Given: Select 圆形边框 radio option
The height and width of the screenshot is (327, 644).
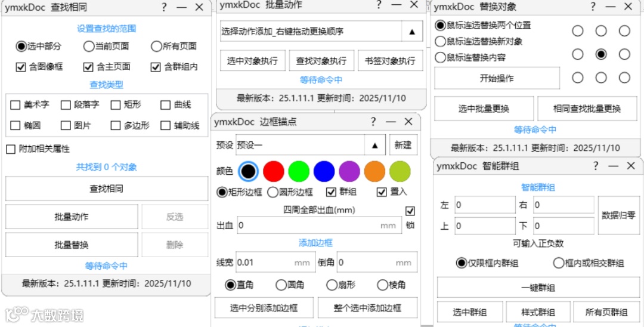Looking at the screenshot, I should tap(290, 192).
